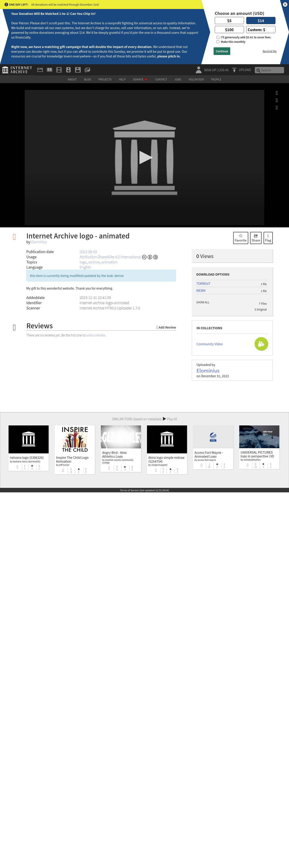Click the user avatar icon
Screen dimensions: 289x868
(199, 70)
